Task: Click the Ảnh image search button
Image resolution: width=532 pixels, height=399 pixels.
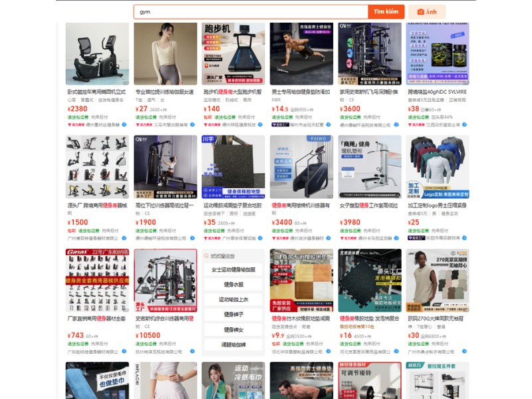Action: click(x=427, y=12)
